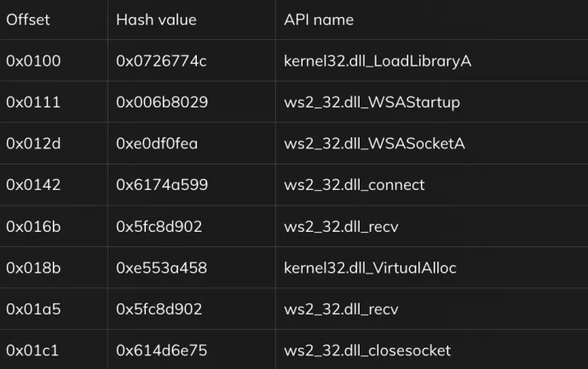
Task: Select offset cell 0x0142
Action: pos(33,185)
